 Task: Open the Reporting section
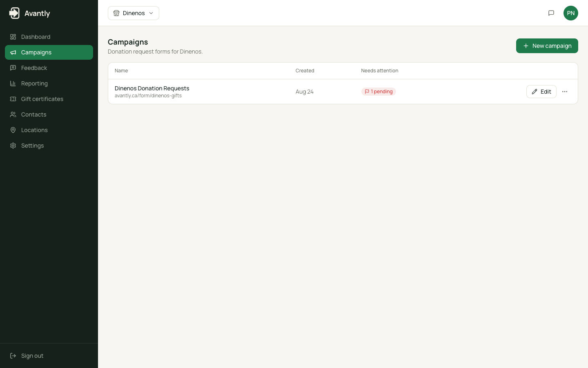tap(49, 83)
